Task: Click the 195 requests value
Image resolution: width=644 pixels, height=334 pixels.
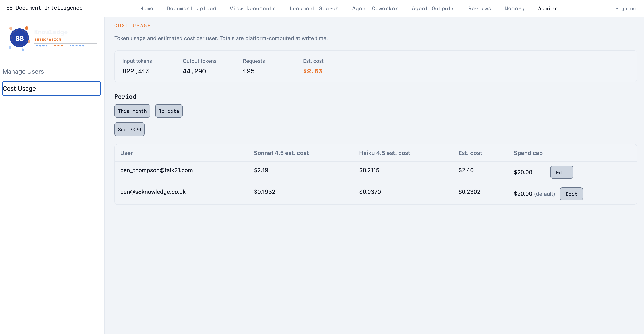Action: [x=249, y=71]
